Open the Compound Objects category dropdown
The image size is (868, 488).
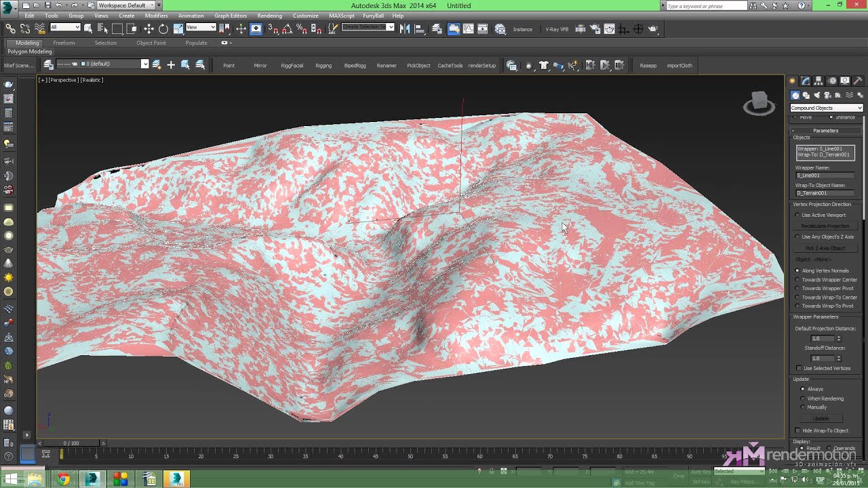[x=827, y=108]
